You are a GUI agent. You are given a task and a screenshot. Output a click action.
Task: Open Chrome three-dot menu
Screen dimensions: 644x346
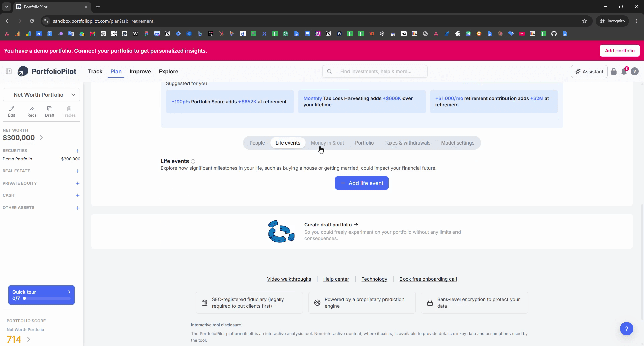click(636, 21)
